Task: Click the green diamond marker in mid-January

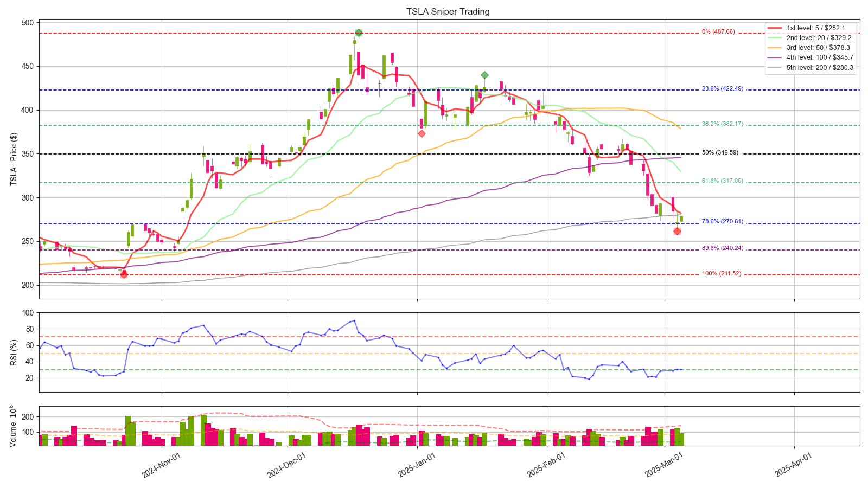Action: 484,75
